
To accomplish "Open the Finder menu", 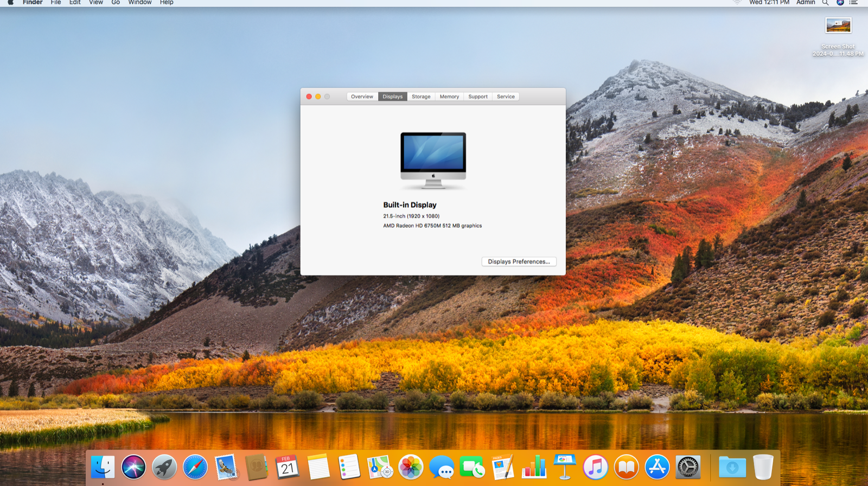I will point(33,3).
